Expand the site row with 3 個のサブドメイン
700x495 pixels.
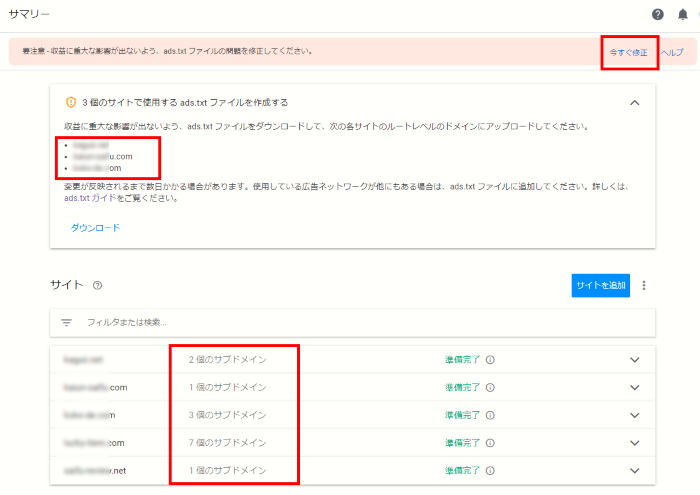tap(634, 415)
